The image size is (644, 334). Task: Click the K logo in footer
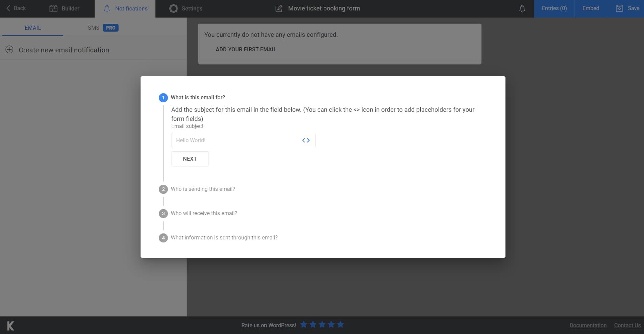(x=10, y=325)
